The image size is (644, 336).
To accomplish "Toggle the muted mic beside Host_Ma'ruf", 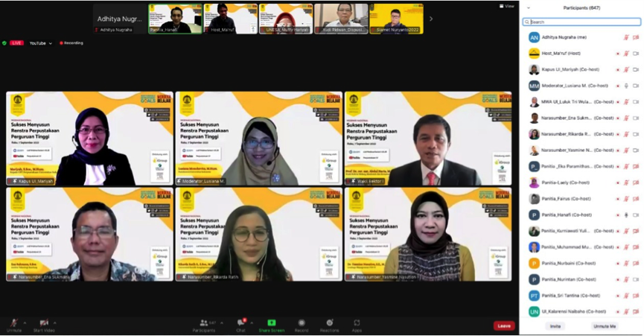I will (626, 54).
